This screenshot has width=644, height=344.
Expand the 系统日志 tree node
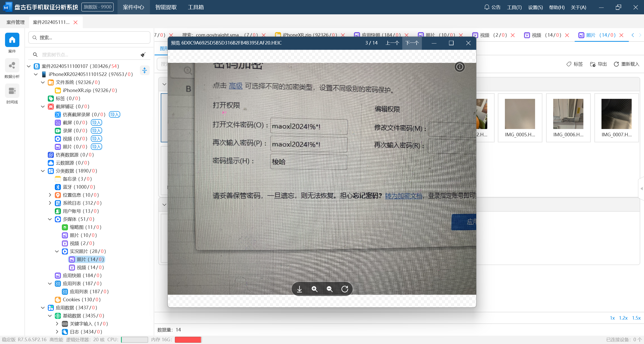pyautogui.click(x=50, y=203)
